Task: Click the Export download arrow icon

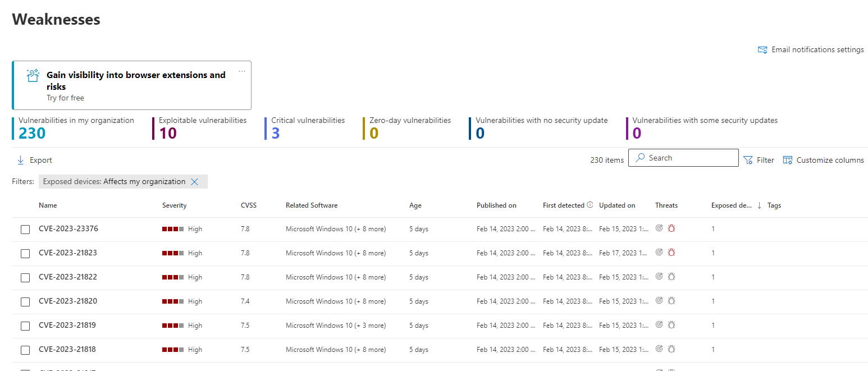Action: [21, 161]
